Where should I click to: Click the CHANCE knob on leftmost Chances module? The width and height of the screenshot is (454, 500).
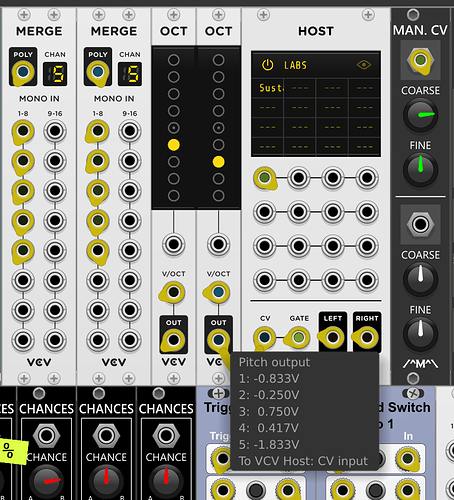(x=47, y=481)
